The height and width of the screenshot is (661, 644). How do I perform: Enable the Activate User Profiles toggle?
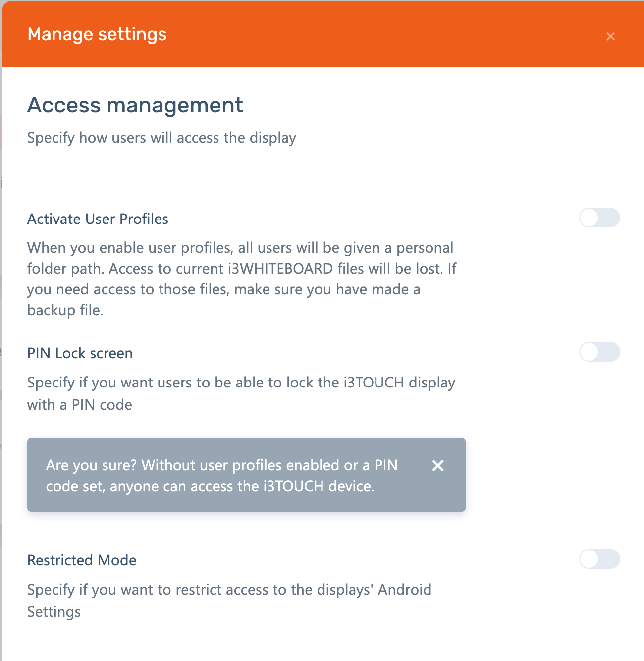[x=599, y=218]
